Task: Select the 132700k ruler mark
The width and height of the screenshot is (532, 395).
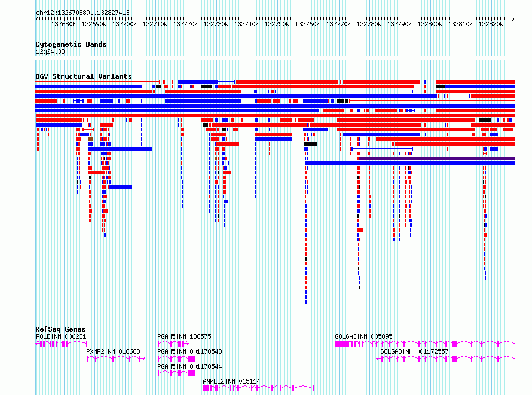Action: pyautogui.click(x=124, y=24)
